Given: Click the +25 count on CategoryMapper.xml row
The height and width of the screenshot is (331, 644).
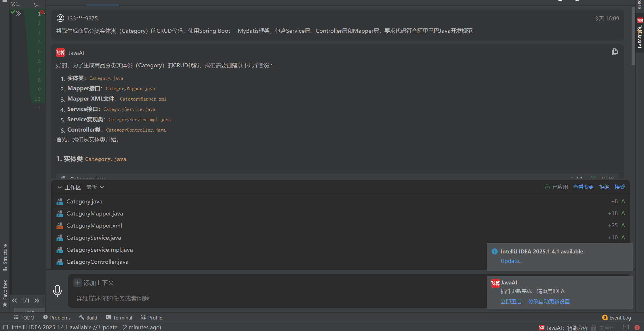Looking at the screenshot, I should coord(613,225).
